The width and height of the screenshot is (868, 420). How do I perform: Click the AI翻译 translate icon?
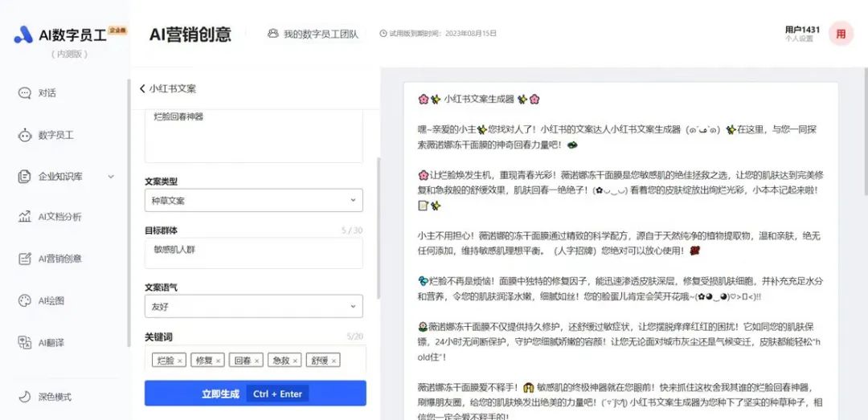[x=24, y=343]
